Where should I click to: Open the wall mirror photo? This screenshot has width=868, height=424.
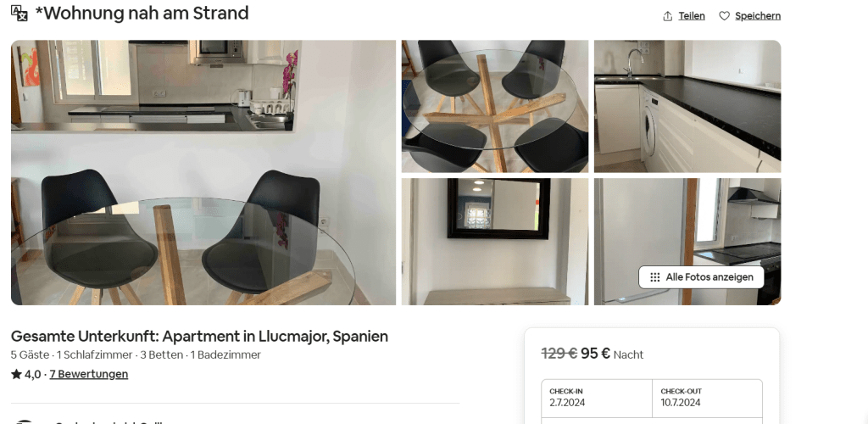[x=495, y=242]
